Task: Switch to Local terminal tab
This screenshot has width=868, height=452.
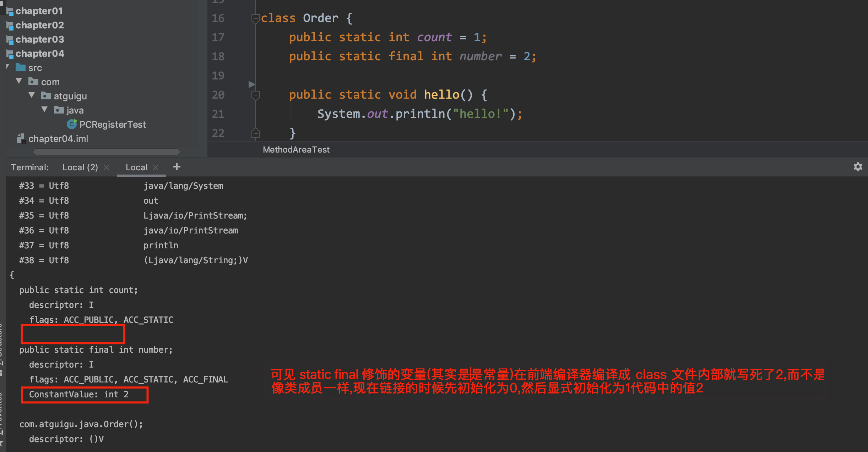Action: [136, 167]
